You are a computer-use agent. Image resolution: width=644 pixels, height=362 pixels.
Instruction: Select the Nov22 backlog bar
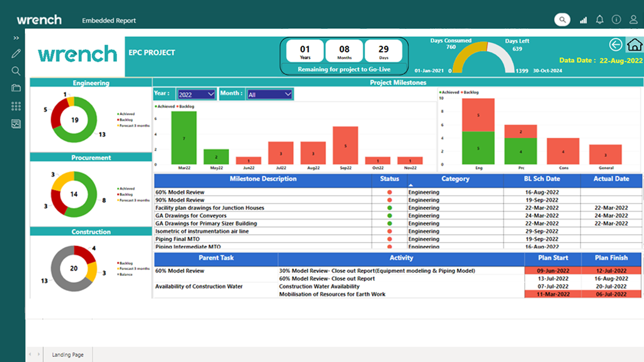[410, 161]
